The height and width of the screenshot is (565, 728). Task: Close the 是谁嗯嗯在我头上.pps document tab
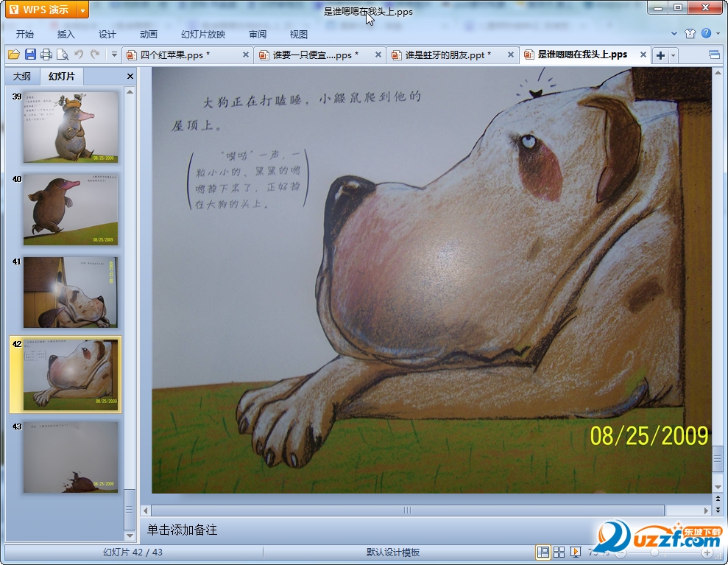pyautogui.click(x=643, y=55)
